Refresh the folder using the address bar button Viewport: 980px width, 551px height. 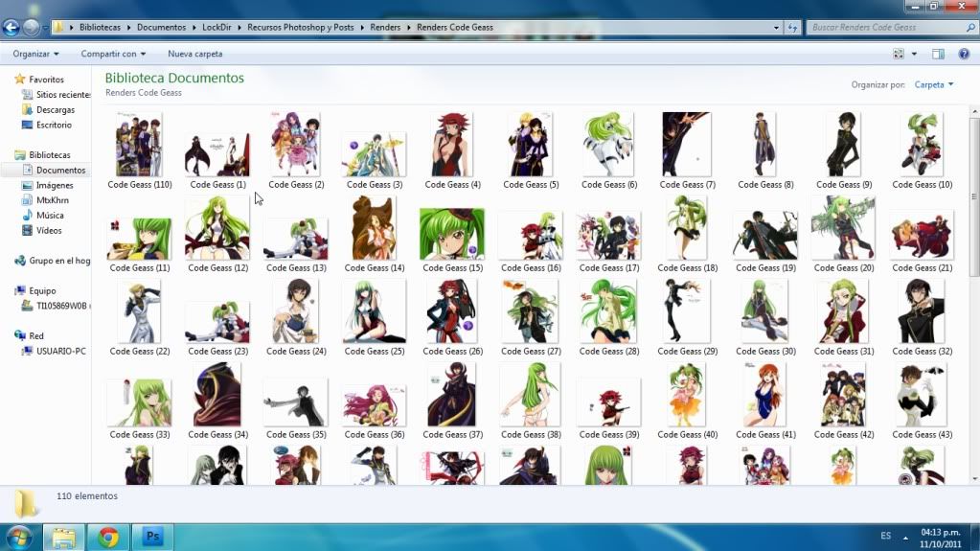click(792, 28)
